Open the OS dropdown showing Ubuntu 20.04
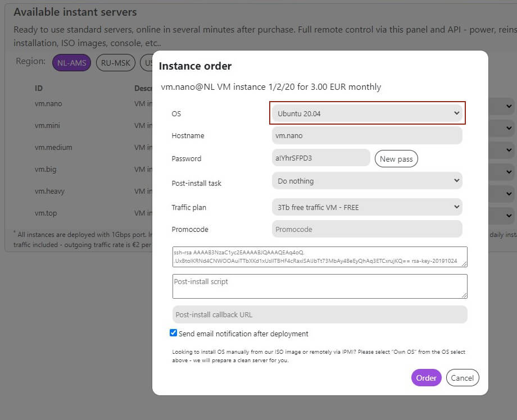 (x=368, y=113)
